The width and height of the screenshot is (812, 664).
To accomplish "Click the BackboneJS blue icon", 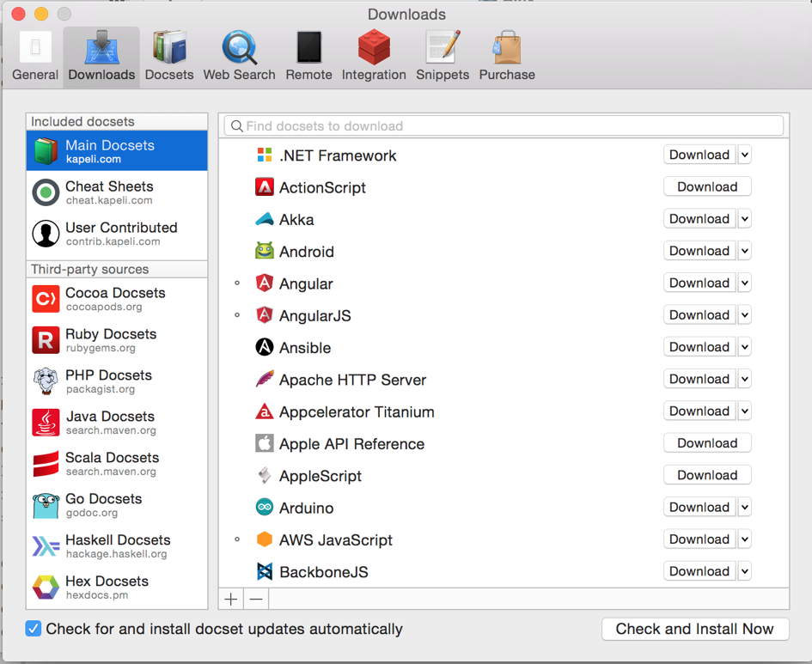I will tap(265, 571).
